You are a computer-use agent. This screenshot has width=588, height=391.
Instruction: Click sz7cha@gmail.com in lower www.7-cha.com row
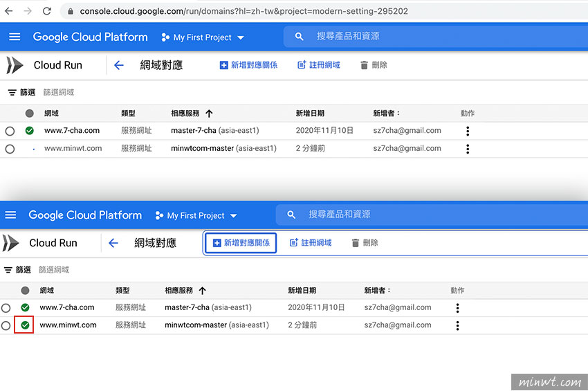(398, 307)
